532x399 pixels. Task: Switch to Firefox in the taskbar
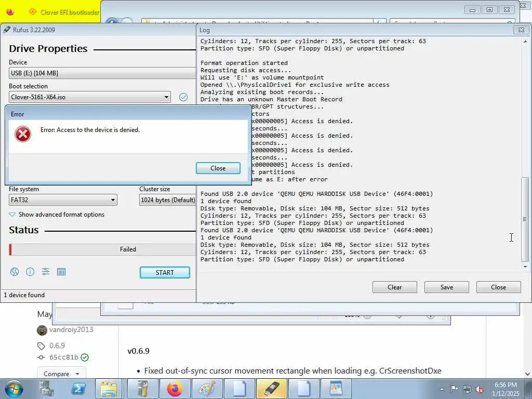175,389
